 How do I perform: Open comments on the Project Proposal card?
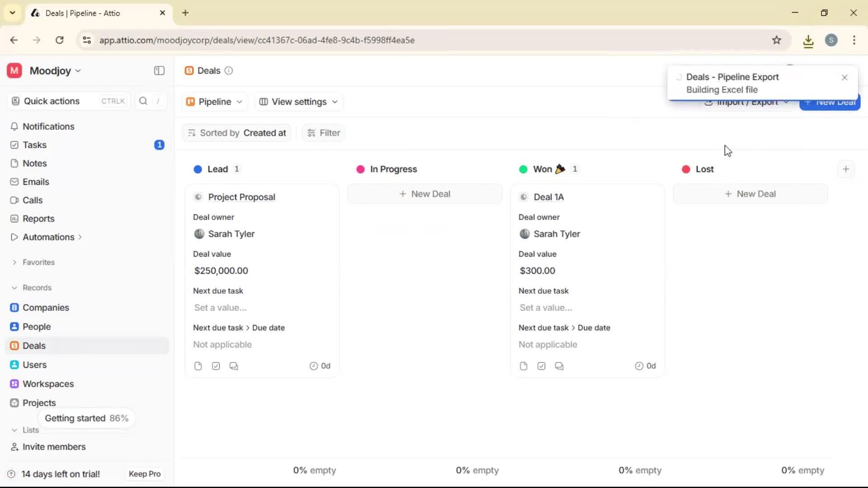(233, 366)
